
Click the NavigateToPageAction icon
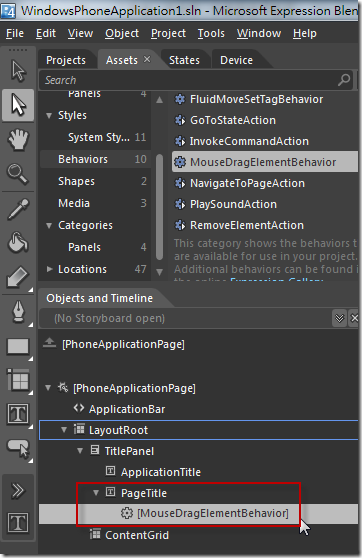click(180, 183)
